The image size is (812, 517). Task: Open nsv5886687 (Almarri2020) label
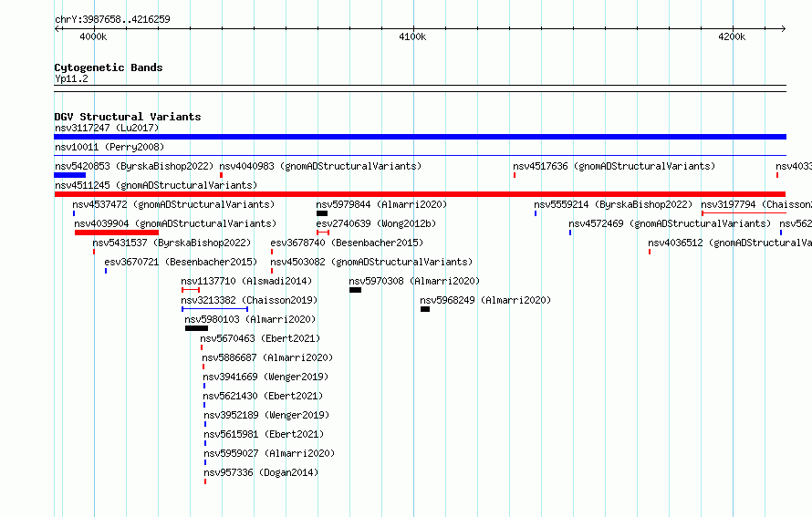267,357
